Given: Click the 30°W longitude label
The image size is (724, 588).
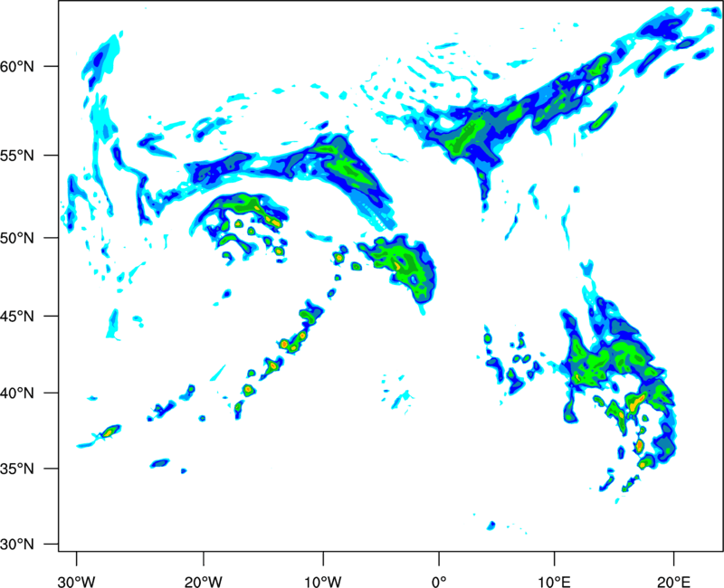Looking at the screenshot, I should tap(77, 582).
